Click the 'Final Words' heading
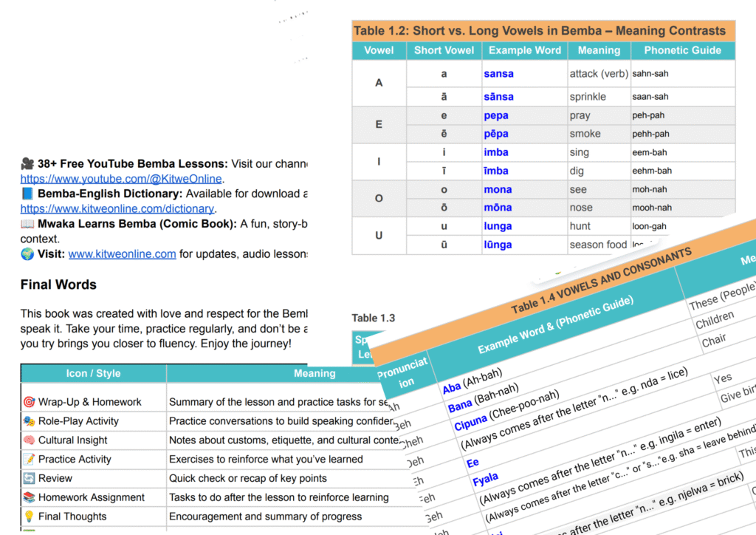This screenshot has height=535, width=756. [58, 284]
